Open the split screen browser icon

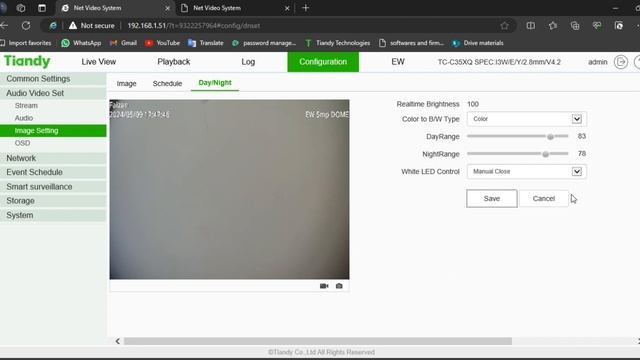pyautogui.click(x=531, y=26)
